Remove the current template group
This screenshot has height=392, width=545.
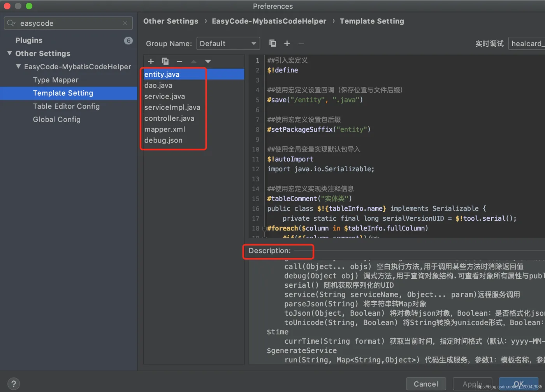[301, 43]
